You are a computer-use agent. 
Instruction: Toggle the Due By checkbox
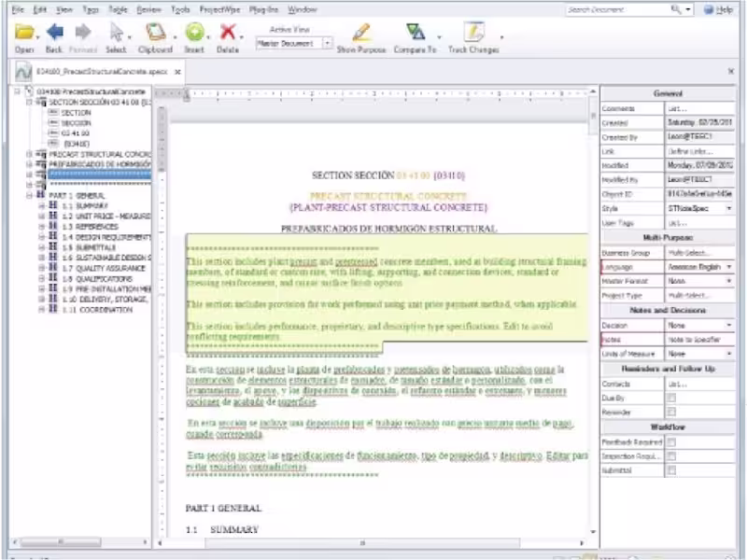coord(671,399)
